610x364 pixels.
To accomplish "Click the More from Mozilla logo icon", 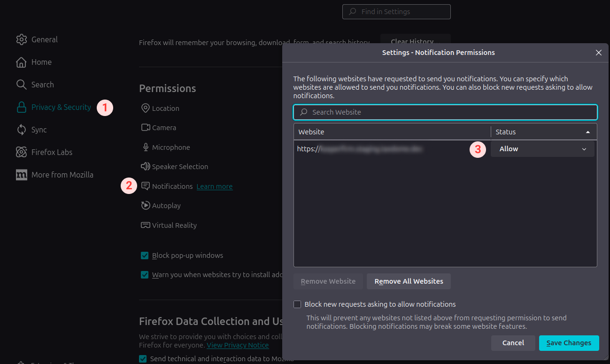I will point(21,175).
